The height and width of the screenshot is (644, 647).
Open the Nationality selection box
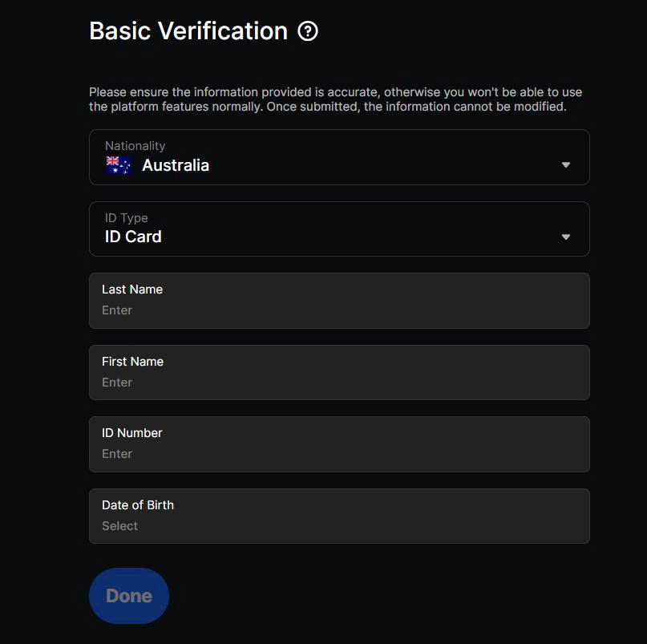(339, 157)
